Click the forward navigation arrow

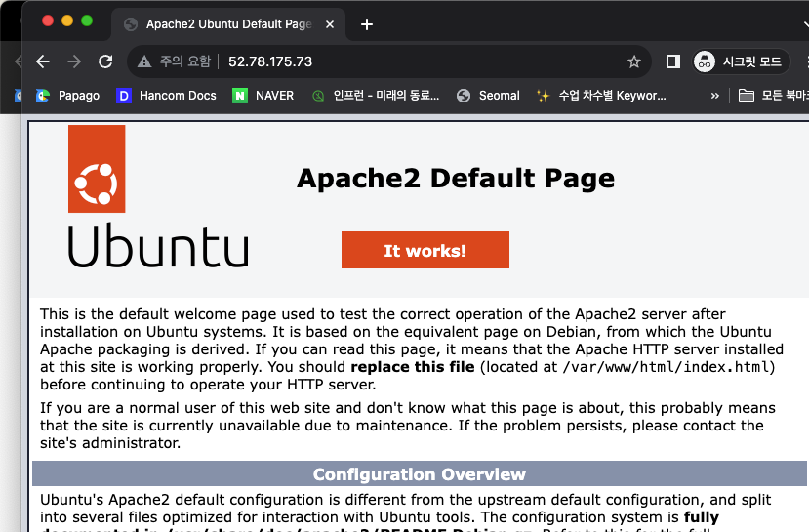[x=74, y=61]
